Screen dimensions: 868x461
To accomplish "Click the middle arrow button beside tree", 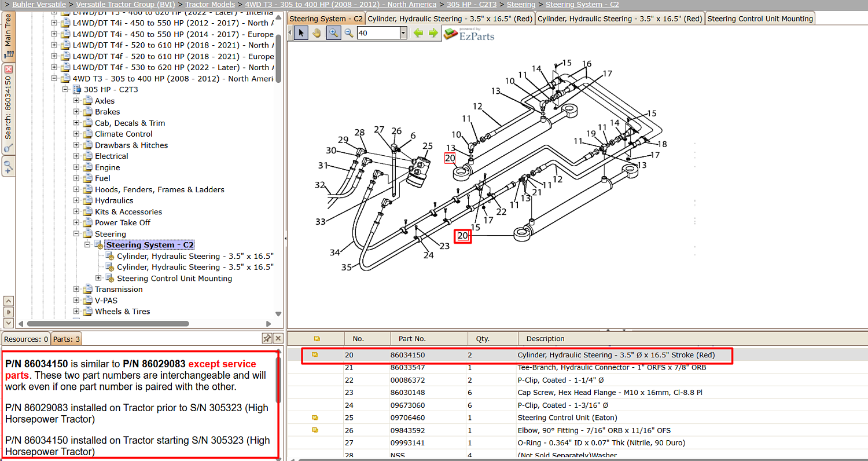I will [8, 312].
